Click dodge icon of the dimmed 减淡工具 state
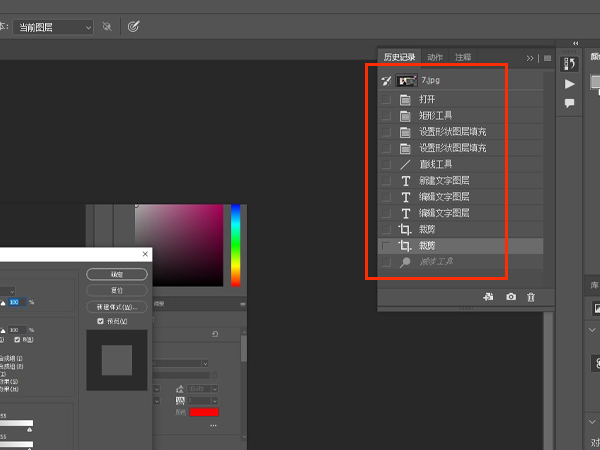The width and height of the screenshot is (600, 450). (405, 262)
